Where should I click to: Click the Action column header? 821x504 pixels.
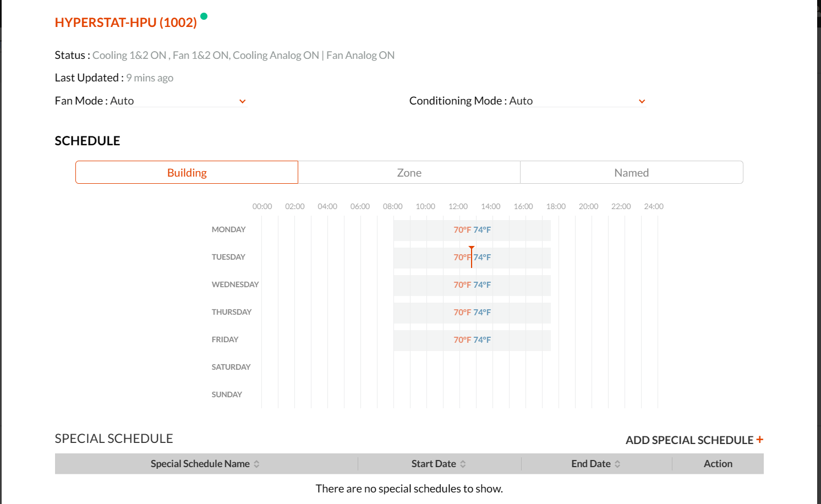[718, 464]
